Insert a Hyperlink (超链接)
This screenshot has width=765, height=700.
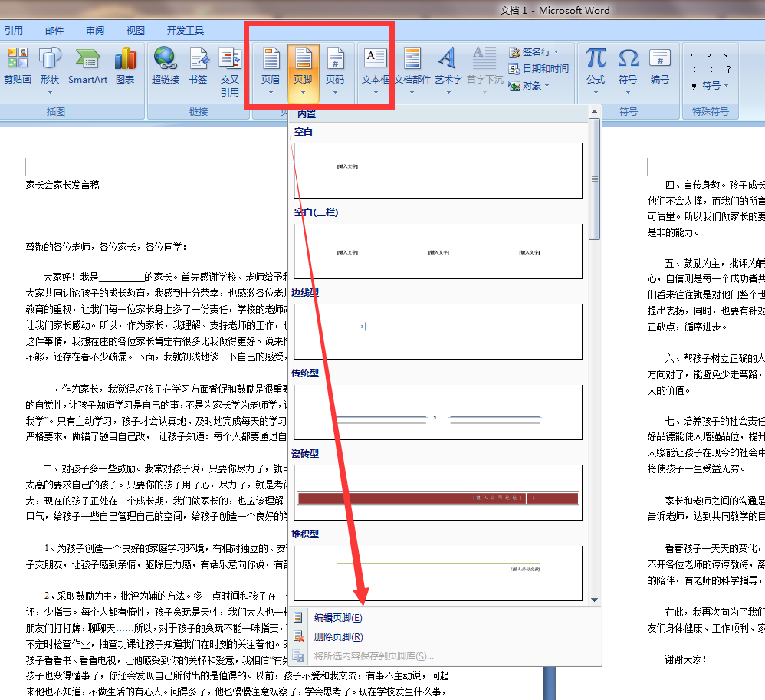click(x=166, y=67)
